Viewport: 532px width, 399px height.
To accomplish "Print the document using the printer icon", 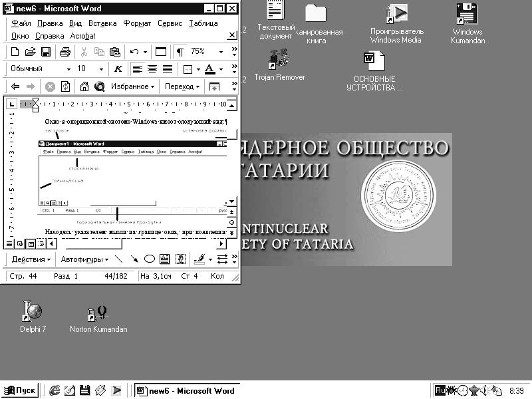I will coord(65,52).
